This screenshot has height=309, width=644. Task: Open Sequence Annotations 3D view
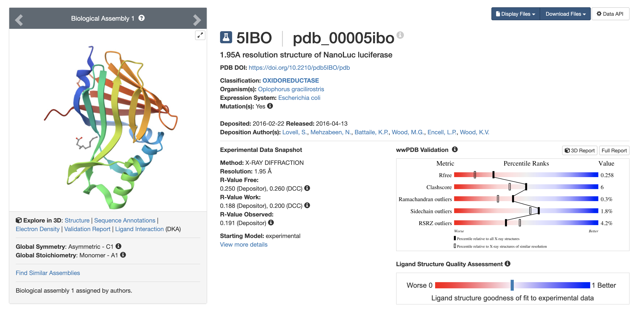click(x=125, y=220)
